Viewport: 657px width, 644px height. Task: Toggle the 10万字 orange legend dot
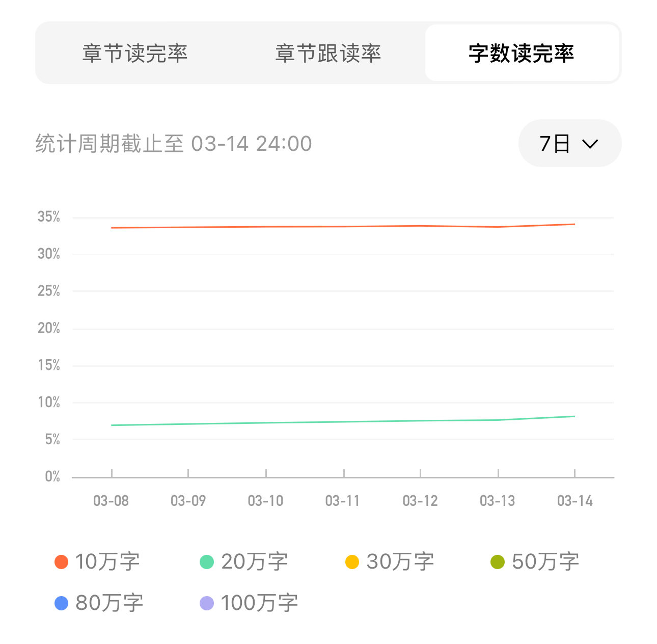pyautogui.click(x=62, y=562)
